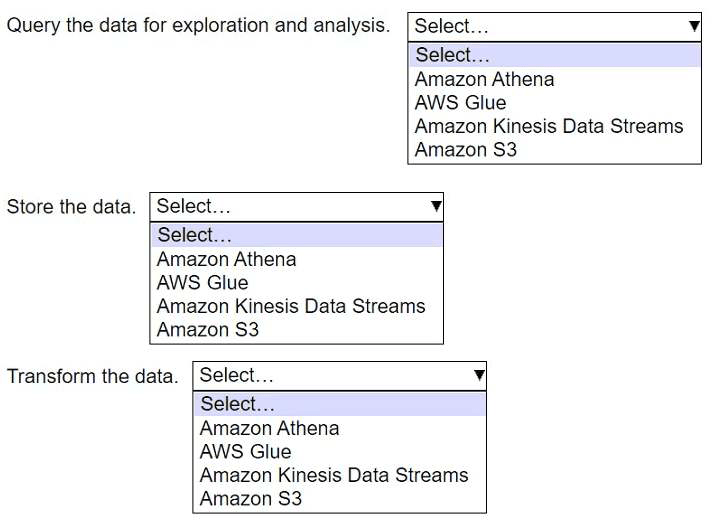Choose Amazon S3 in the query data list
The width and height of the screenshot is (716, 523).
pos(465,150)
